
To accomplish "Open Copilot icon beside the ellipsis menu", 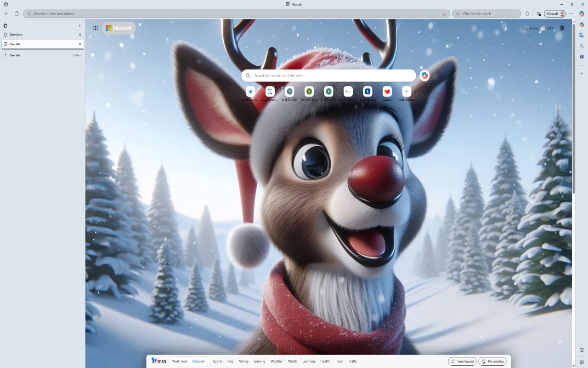I will tap(582, 14).
